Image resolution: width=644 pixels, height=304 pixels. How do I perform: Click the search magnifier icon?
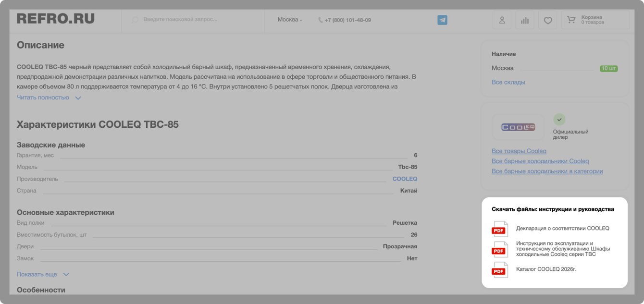tap(135, 20)
